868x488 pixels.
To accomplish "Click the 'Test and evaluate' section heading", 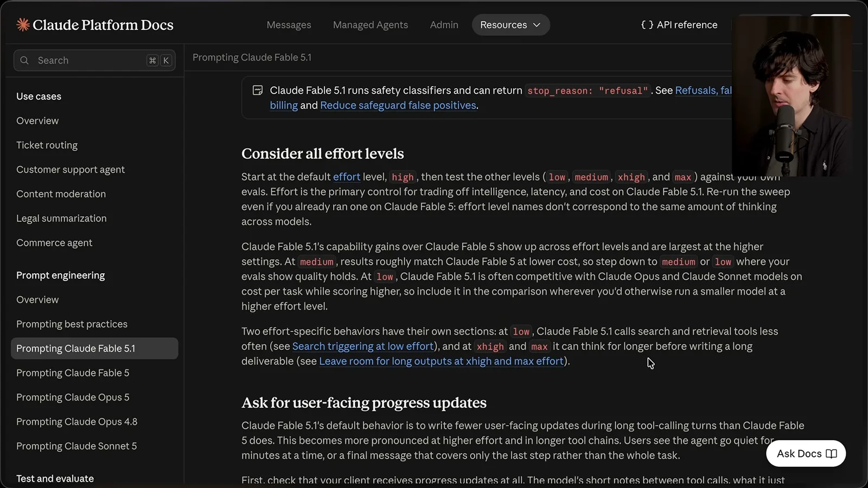I will (x=55, y=479).
